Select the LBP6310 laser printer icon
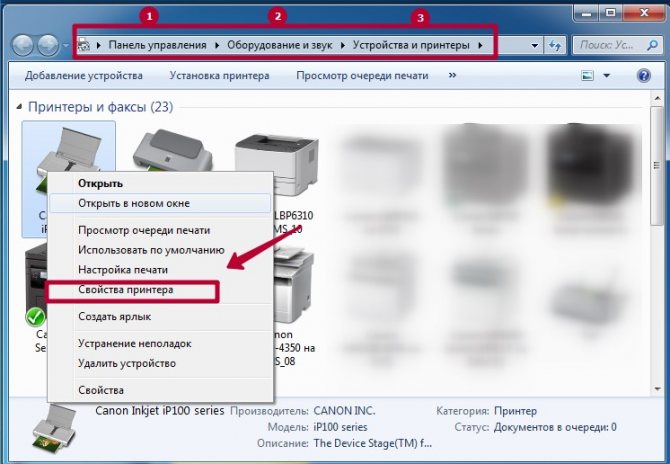 point(276,164)
